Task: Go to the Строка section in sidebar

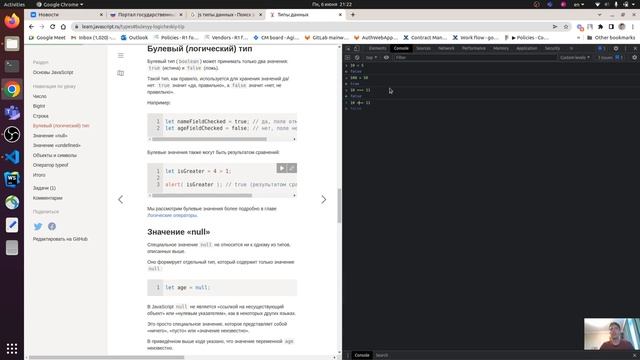Action: (41, 116)
